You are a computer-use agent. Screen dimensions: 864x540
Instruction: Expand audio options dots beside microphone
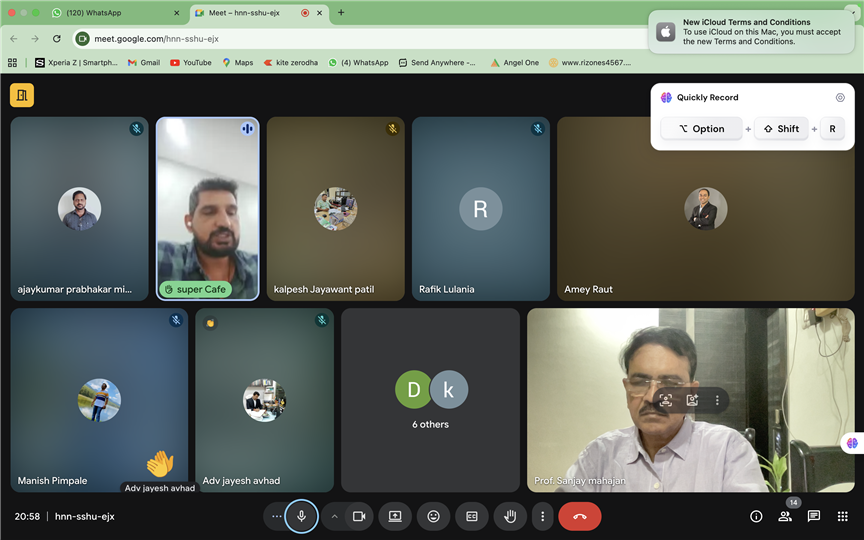276,516
